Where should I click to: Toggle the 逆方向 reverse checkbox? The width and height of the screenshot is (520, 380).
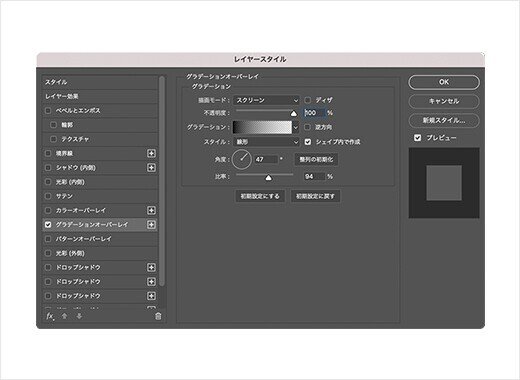coord(308,127)
